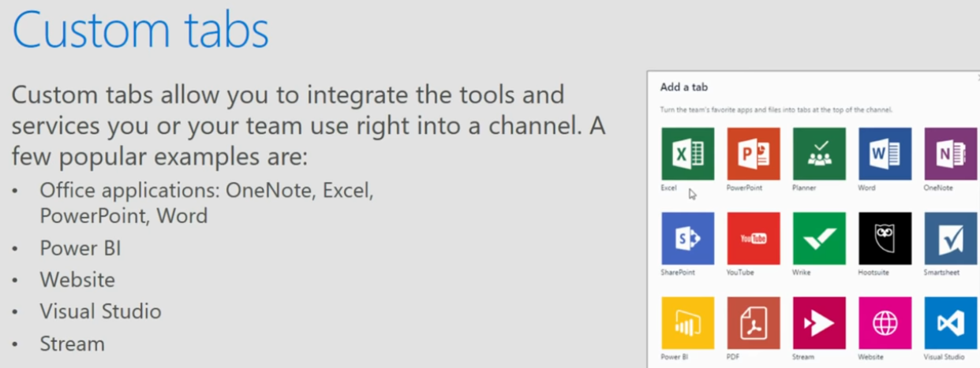
Task: Click the 'Custom tabs' slide heading
Action: pyautogui.click(x=140, y=32)
